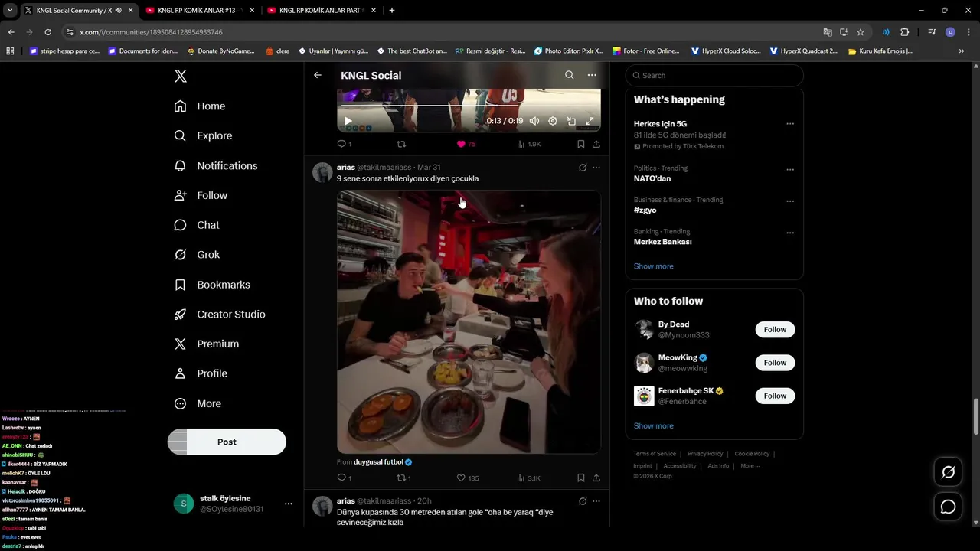Image resolution: width=980 pixels, height=551 pixels.
Task: Open Privacy Policy link
Action: point(705,454)
